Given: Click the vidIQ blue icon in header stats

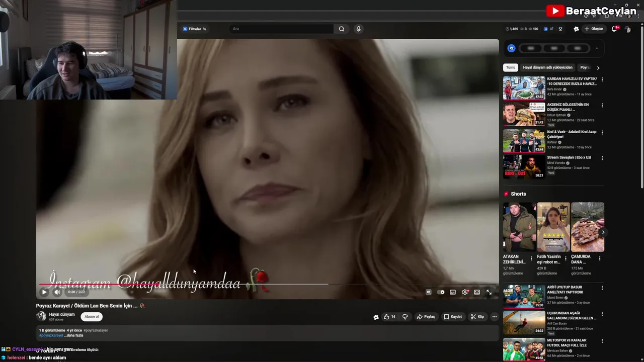Looking at the screenshot, I should [x=546, y=29].
